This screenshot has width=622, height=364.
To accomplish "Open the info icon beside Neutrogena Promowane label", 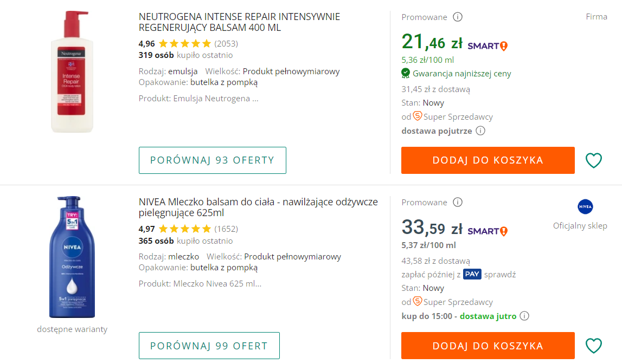I will [x=458, y=17].
